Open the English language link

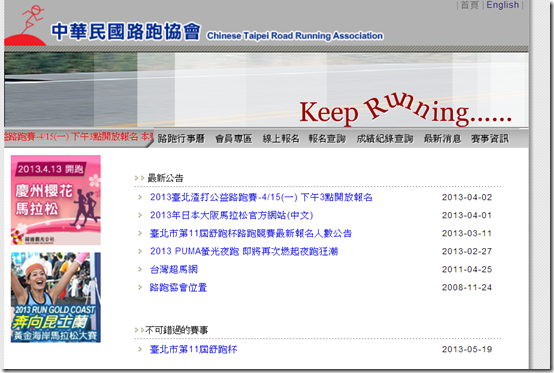(502, 5)
